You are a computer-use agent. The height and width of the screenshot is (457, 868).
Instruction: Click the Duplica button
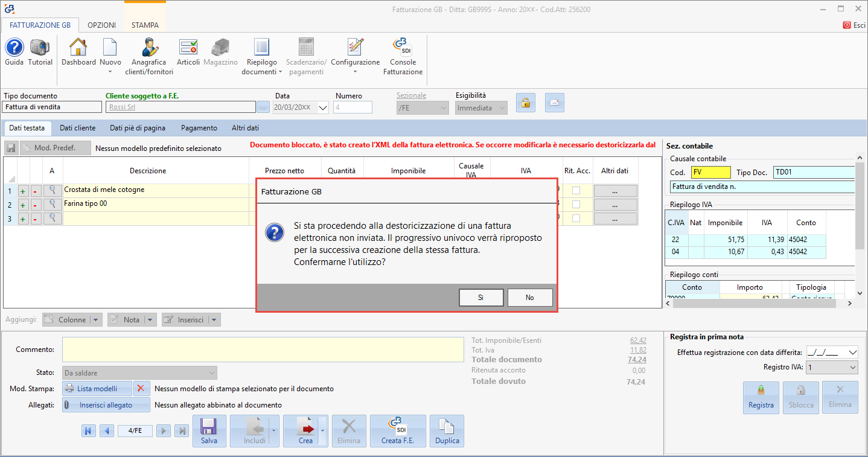click(x=447, y=431)
